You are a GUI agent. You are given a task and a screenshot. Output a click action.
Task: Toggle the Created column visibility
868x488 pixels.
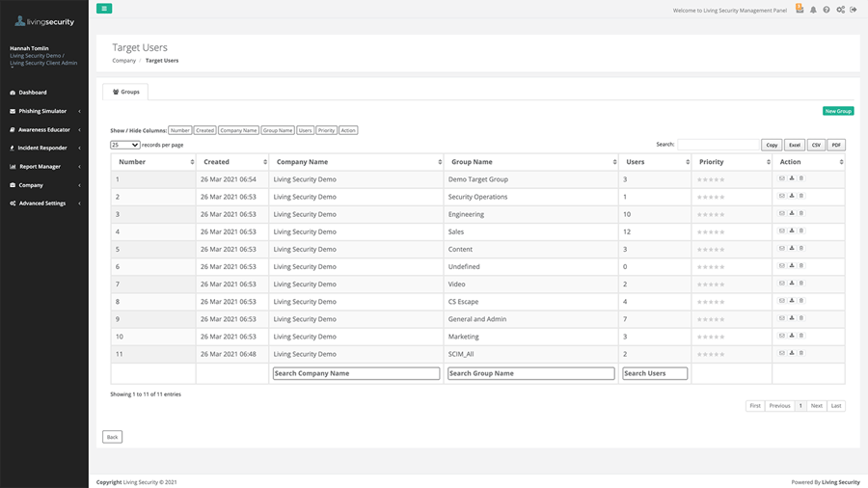pyautogui.click(x=204, y=130)
